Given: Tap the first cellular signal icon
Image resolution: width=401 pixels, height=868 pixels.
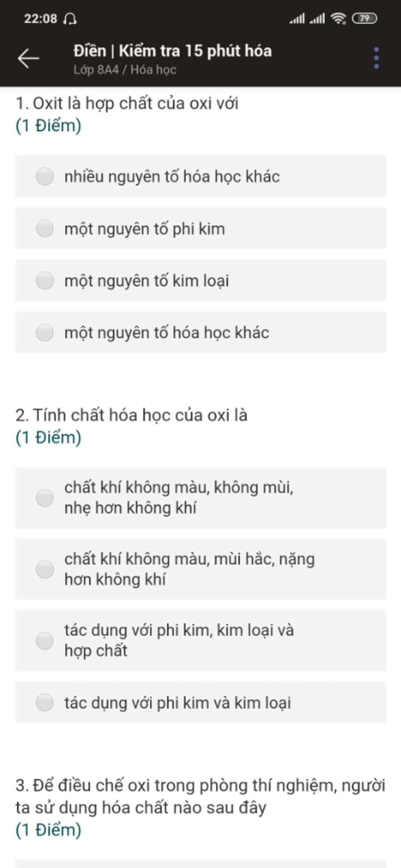Looking at the screenshot, I should [x=297, y=18].
